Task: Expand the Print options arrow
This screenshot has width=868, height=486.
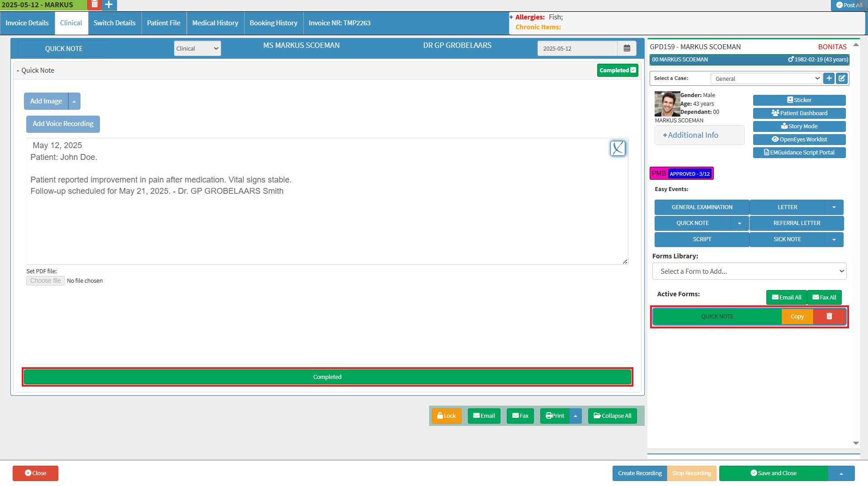Action: 576,416
